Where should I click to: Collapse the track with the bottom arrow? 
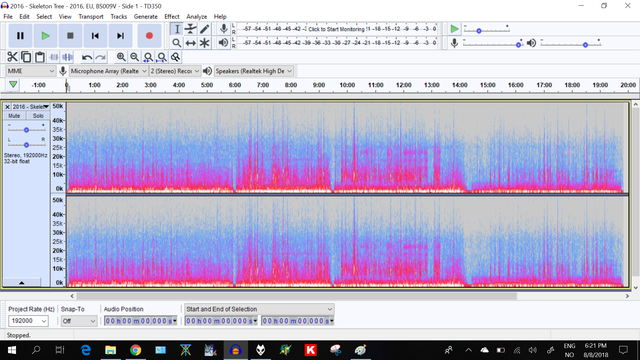click(x=22, y=282)
